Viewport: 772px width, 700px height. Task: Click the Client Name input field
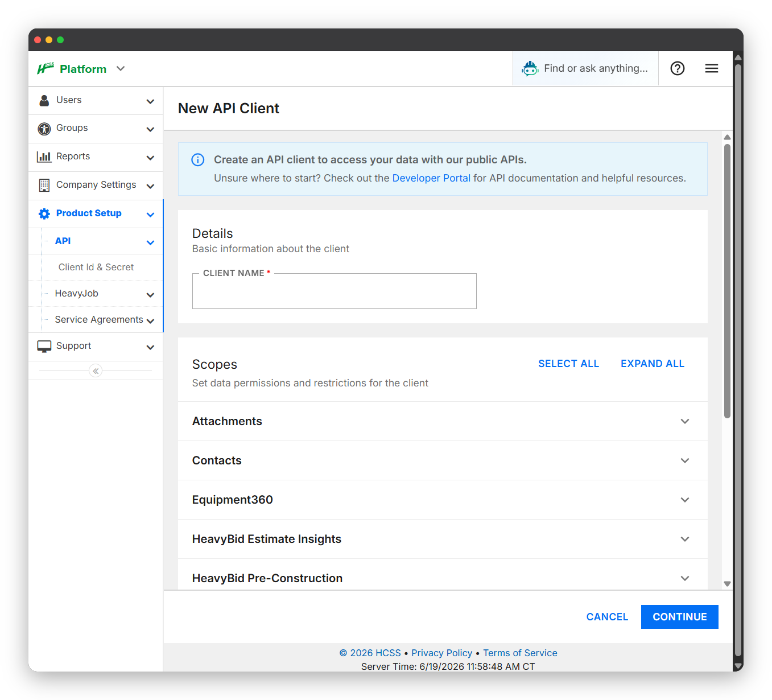pos(335,291)
